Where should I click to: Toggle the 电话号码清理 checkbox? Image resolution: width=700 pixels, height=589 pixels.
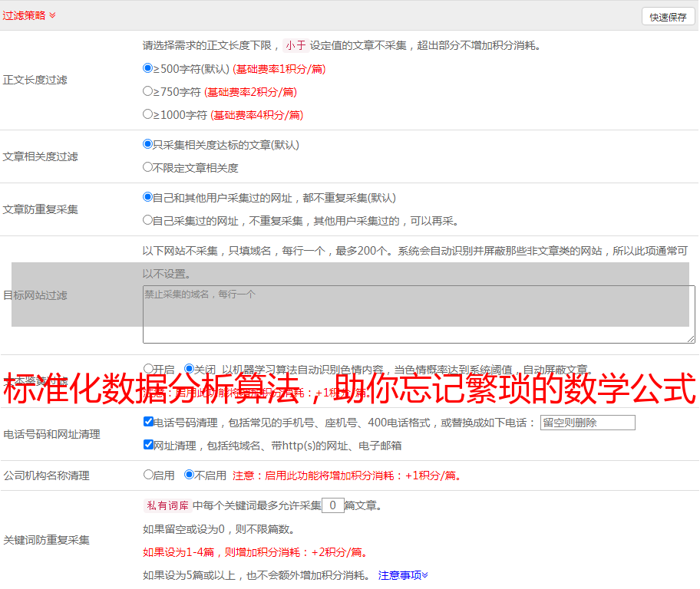click(x=148, y=422)
